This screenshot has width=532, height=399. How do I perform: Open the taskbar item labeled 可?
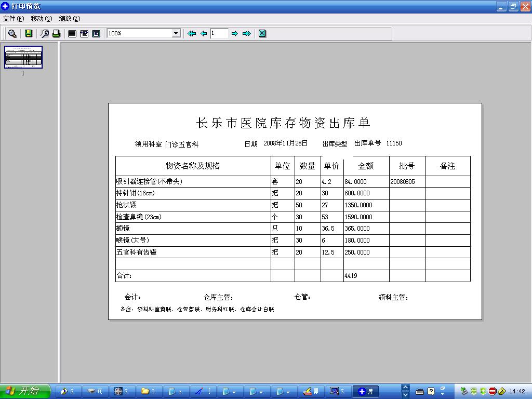click(x=95, y=392)
